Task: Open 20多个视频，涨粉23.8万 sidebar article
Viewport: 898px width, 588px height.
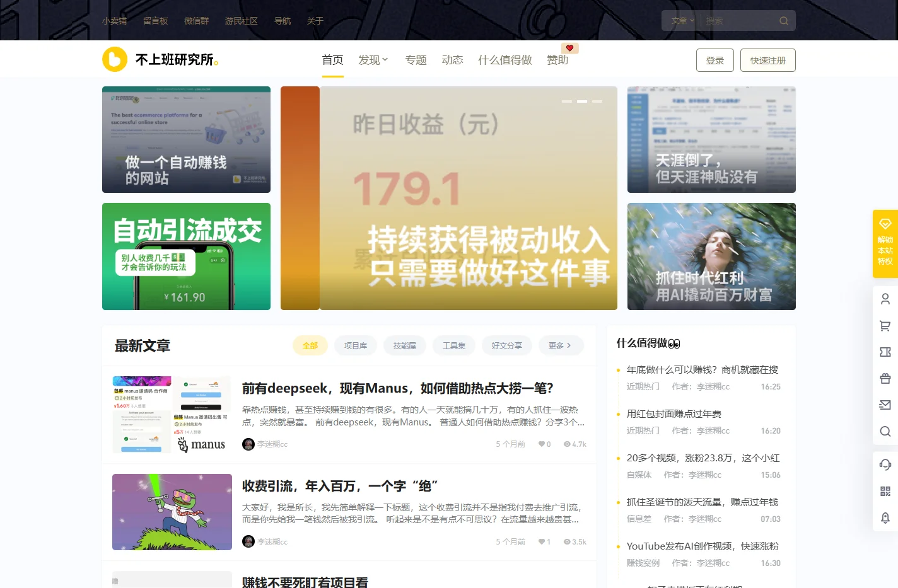Action: coord(703,458)
